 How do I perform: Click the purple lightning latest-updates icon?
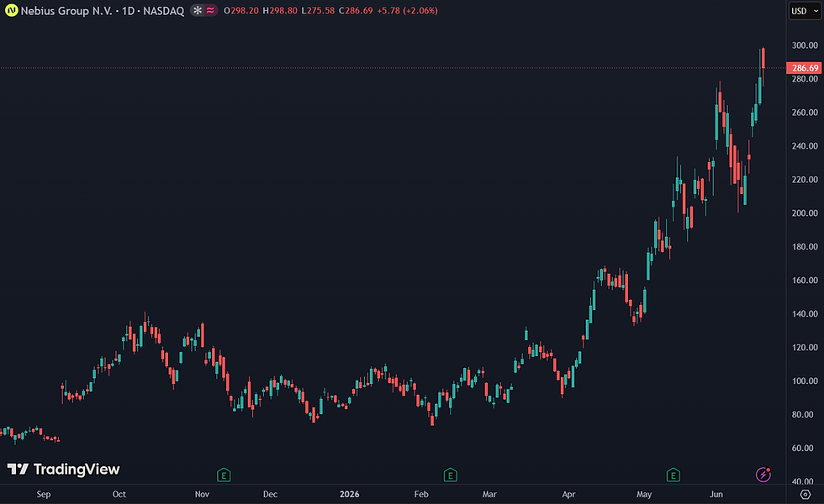pos(763,475)
